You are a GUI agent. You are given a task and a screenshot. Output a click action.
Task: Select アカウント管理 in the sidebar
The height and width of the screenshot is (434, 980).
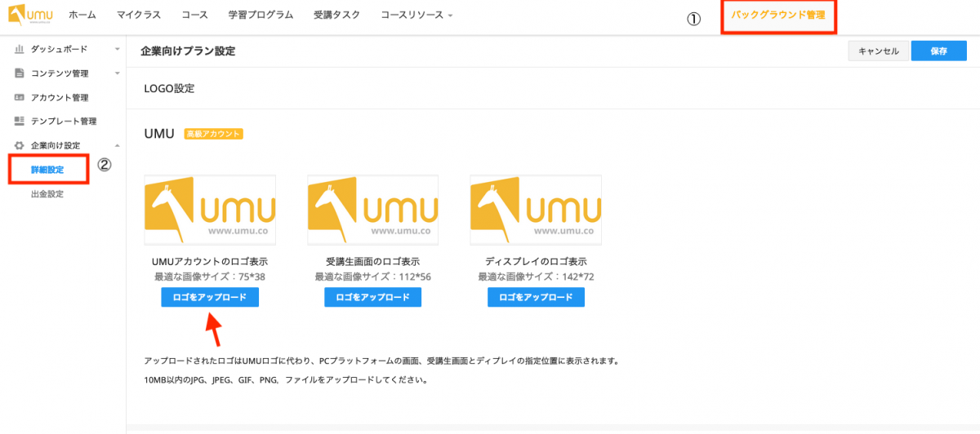[x=59, y=97]
